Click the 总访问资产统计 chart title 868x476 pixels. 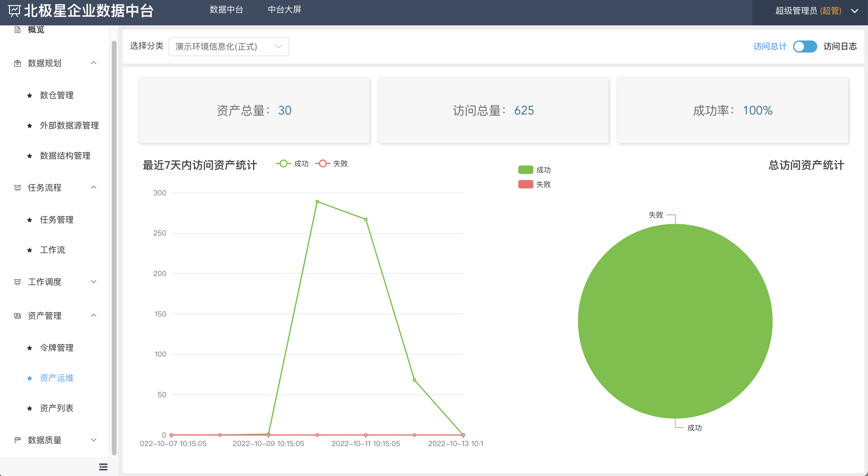click(x=806, y=165)
